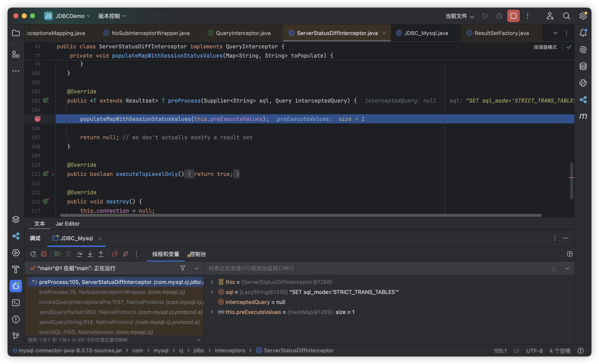The image size is (599, 364).
Task: Open the Database tool window
Action: pyautogui.click(x=583, y=66)
